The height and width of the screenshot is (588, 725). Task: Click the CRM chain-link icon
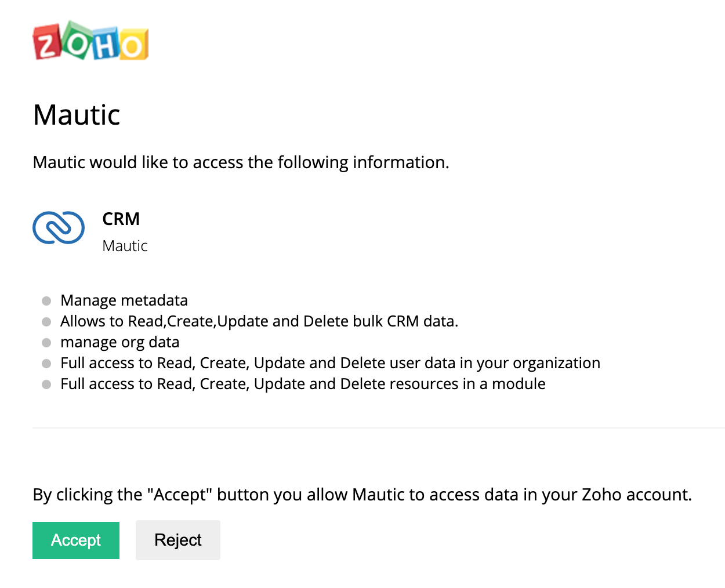tap(59, 227)
